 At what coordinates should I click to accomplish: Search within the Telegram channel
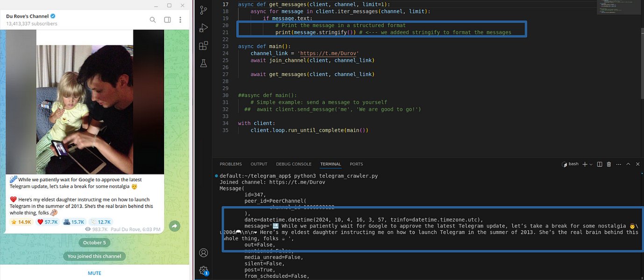pyautogui.click(x=153, y=20)
